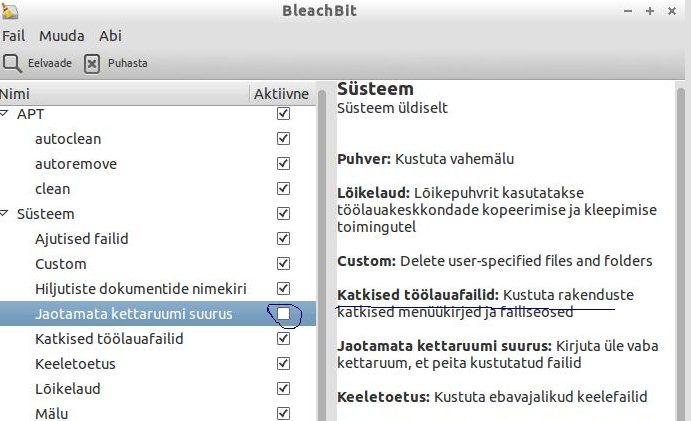The image size is (691, 421).
Task: Click the Puhasta delete icon
Action: click(x=92, y=63)
